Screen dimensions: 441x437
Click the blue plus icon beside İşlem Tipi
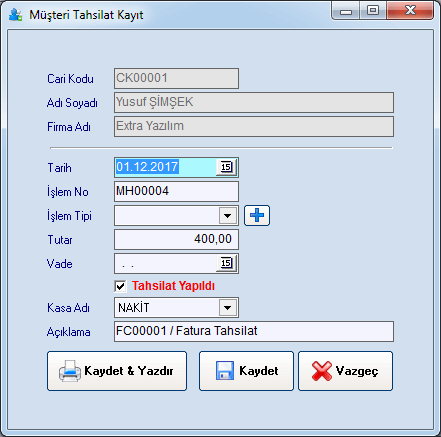(x=257, y=215)
